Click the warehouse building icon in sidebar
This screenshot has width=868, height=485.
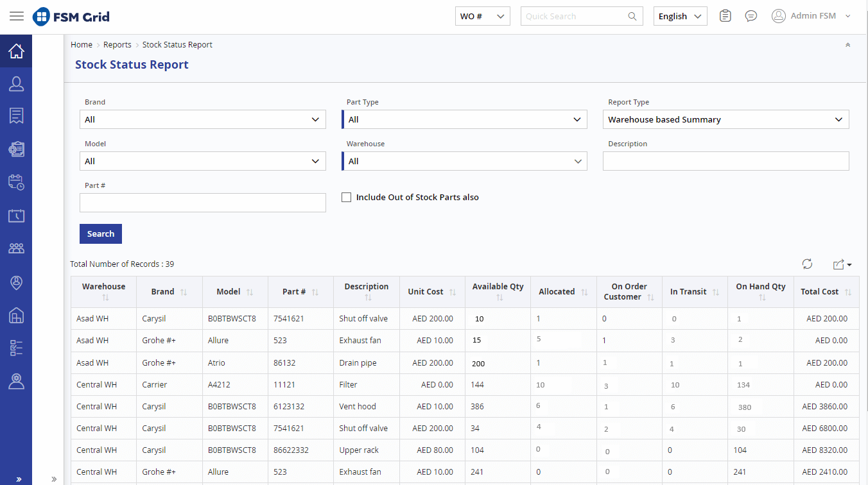point(16,316)
